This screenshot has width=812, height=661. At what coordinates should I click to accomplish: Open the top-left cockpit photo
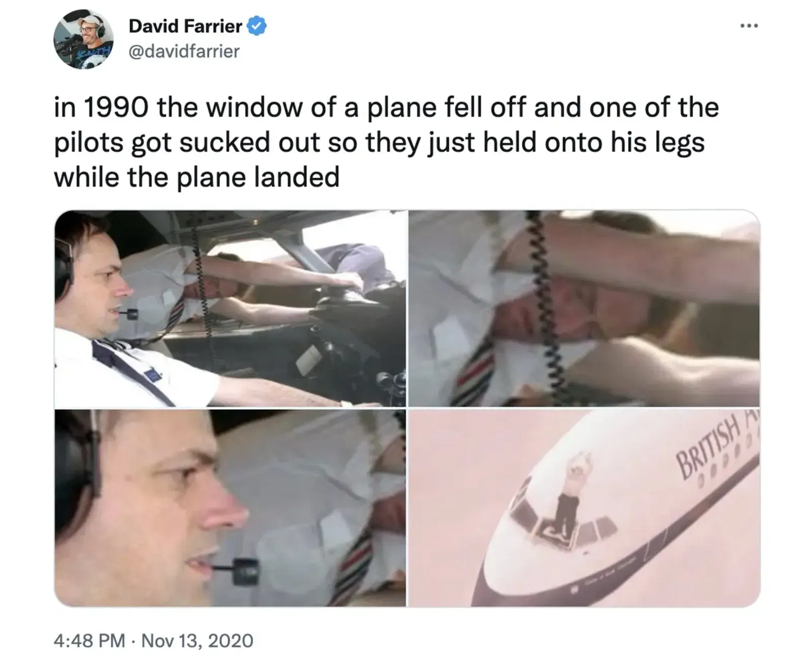[x=230, y=308]
